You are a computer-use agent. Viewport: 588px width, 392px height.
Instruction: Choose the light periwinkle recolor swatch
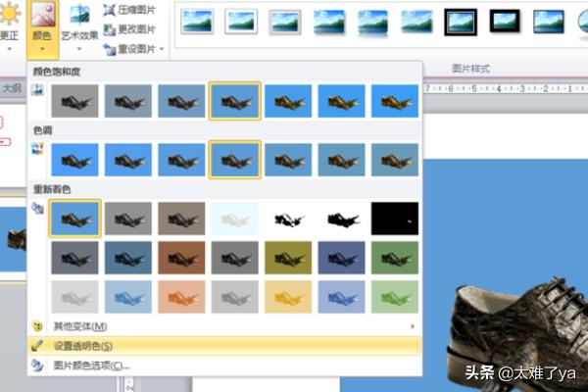341,297
